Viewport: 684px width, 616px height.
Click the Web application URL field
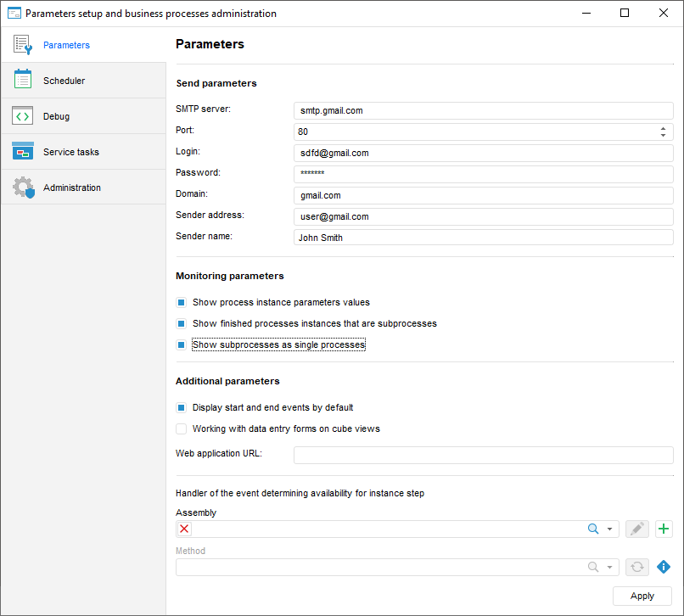[x=483, y=455]
